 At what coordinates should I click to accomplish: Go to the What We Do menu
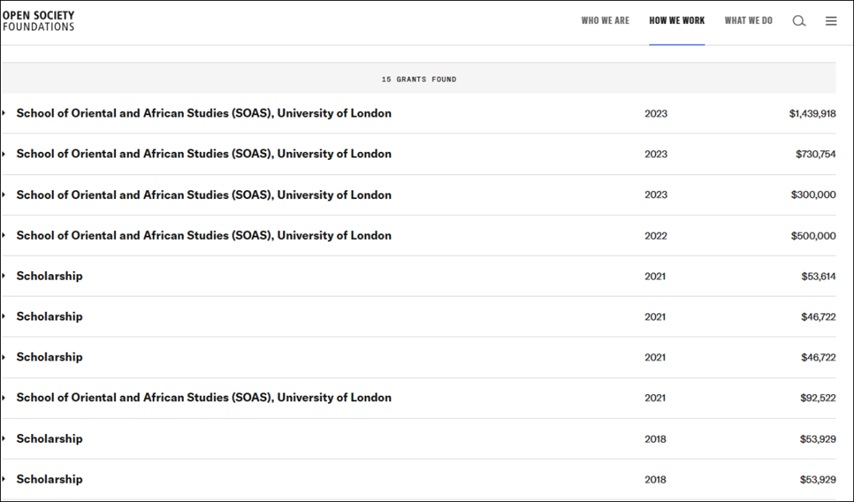(x=748, y=21)
